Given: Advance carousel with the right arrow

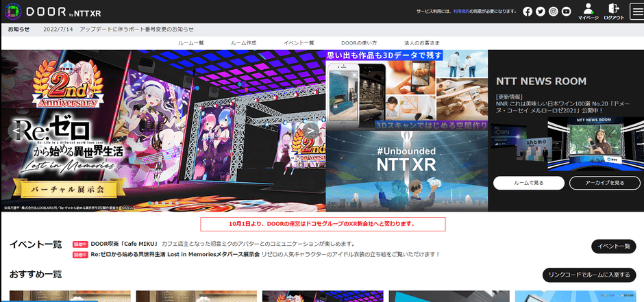Looking at the screenshot, I should [310, 130].
